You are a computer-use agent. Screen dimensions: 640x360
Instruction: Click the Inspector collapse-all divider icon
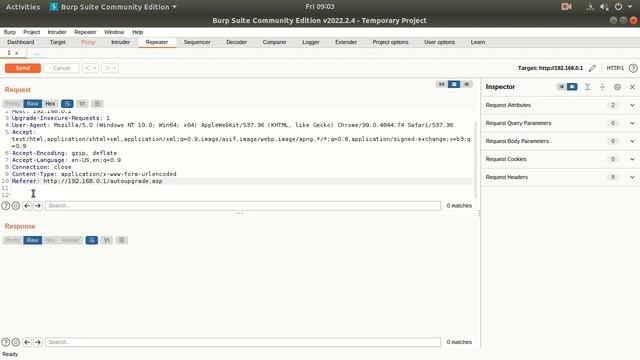coord(602,87)
